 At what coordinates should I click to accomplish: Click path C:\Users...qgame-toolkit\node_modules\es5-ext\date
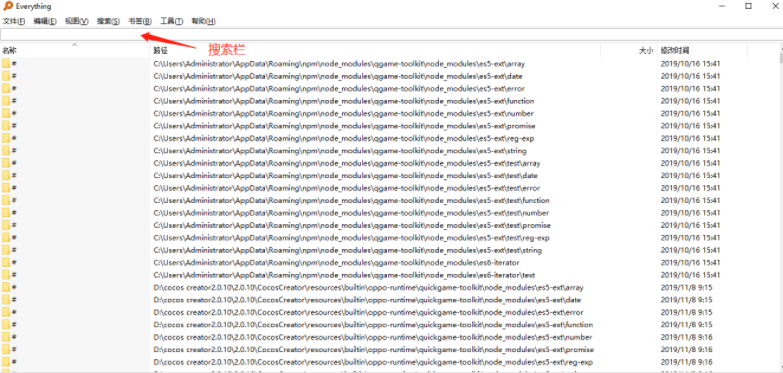(x=338, y=76)
